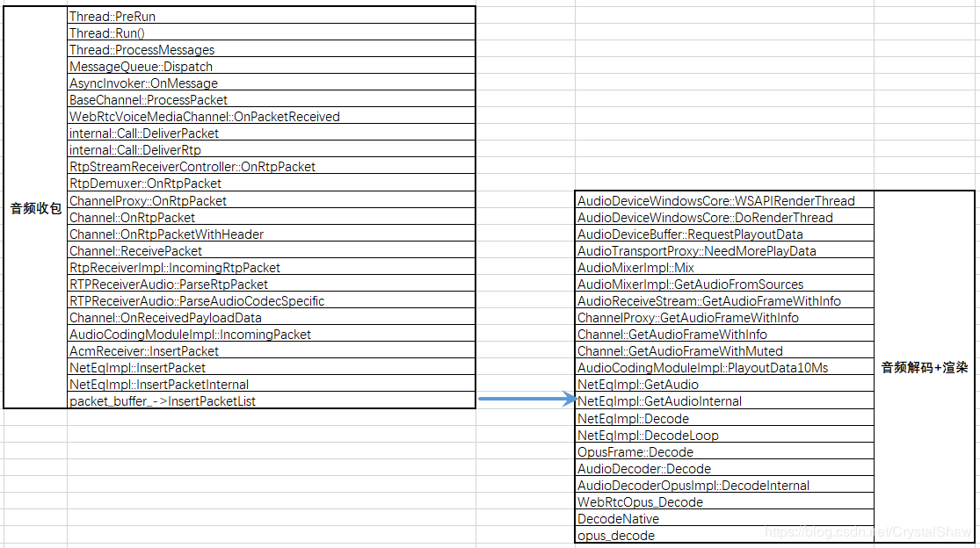Click the blog.csdn.net watermark URL
Image resolution: width=980 pixels, height=548 pixels.
click(x=867, y=532)
